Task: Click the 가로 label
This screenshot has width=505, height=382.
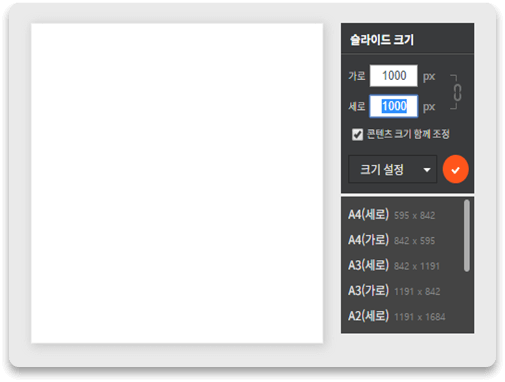Action: (x=357, y=76)
